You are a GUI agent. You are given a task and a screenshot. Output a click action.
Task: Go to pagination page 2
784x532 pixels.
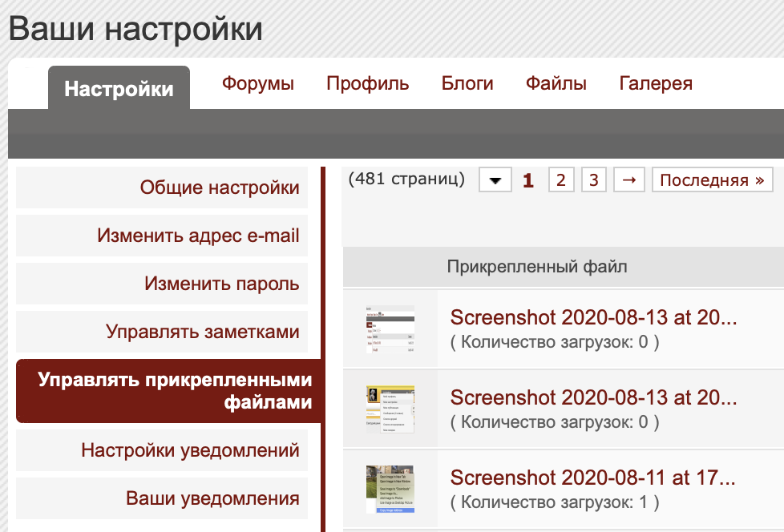[x=561, y=179]
